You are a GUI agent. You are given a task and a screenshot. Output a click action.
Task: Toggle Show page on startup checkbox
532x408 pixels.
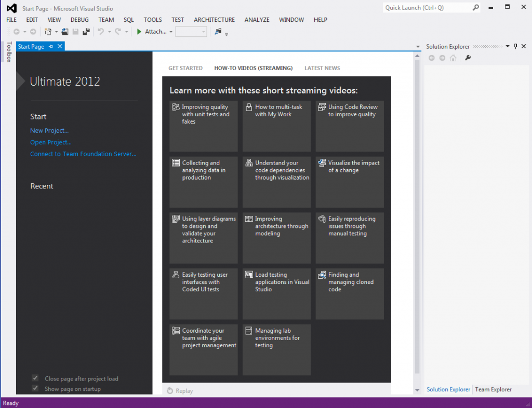click(35, 388)
